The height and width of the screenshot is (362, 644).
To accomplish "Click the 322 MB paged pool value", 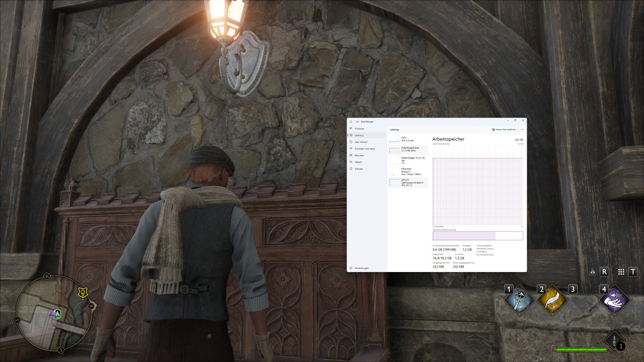I will pyautogui.click(x=438, y=266).
